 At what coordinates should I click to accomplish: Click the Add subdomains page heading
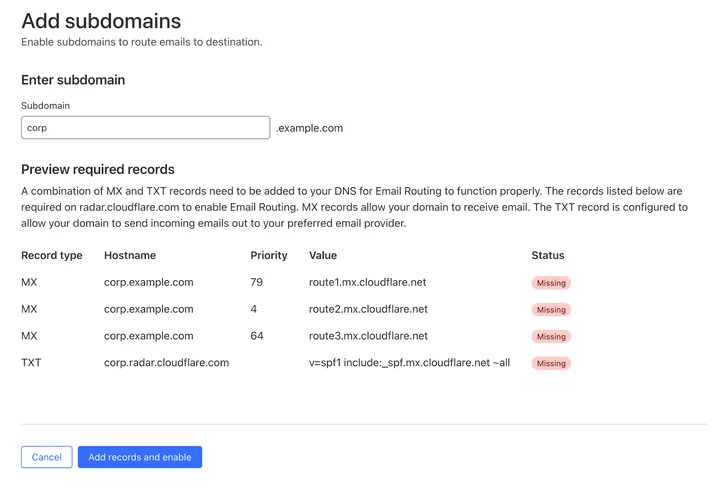click(x=101, y=21)
